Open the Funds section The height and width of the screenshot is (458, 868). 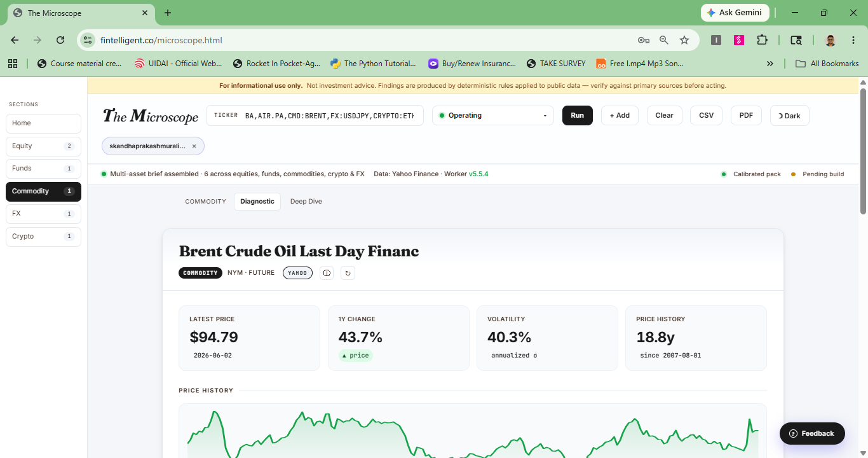coord(43,169)
